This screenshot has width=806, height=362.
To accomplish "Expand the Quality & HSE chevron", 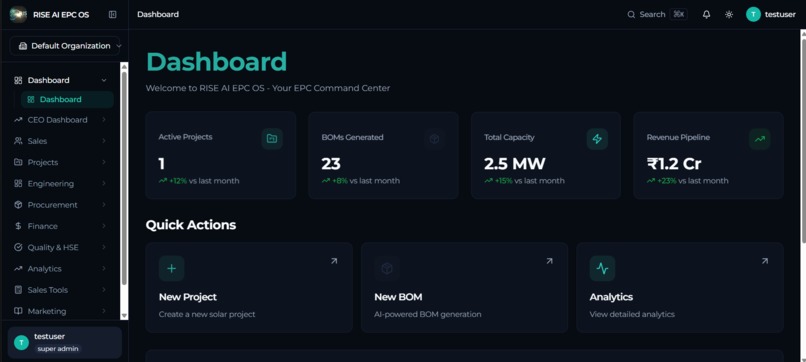I will click(104, 247).
